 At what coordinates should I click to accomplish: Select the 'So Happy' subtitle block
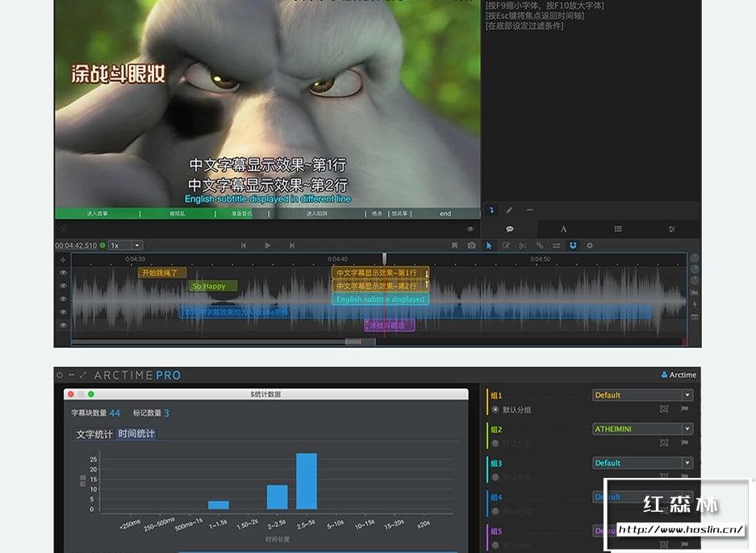click(213, 286)
